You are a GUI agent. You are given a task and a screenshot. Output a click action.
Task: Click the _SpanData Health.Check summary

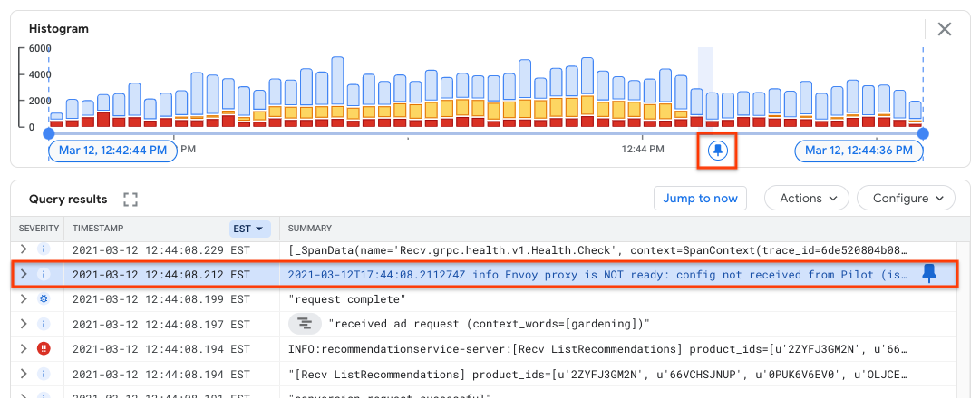coord(597,249)
